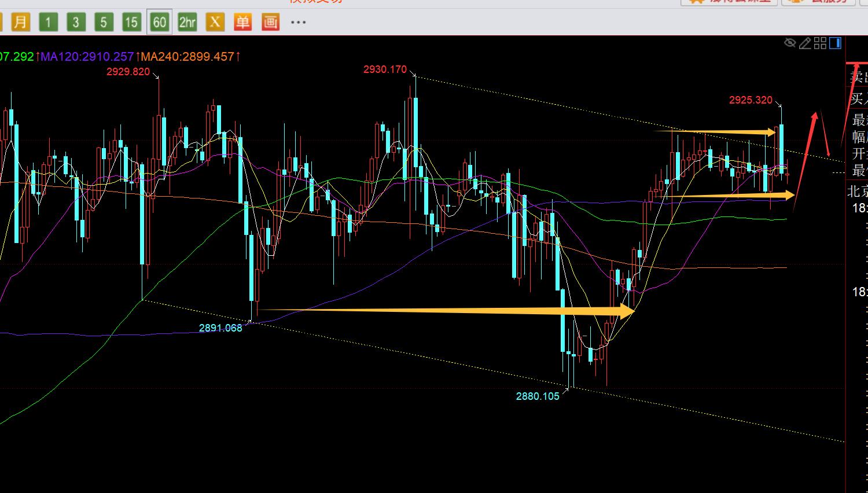868x493 pixels.
Task: Select the 2925.320 price label
Action: coord(751,100)
